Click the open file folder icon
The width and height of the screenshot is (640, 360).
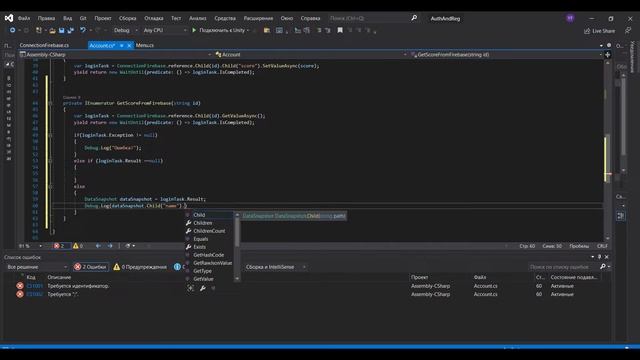coord(52,30)
